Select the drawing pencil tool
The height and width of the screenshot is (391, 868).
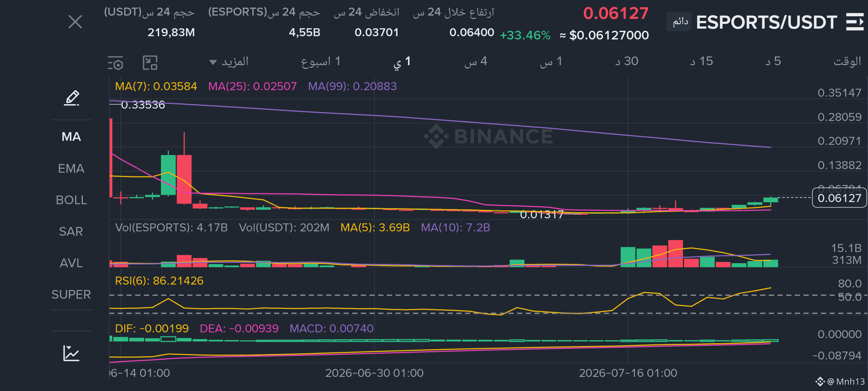(72, 98)
